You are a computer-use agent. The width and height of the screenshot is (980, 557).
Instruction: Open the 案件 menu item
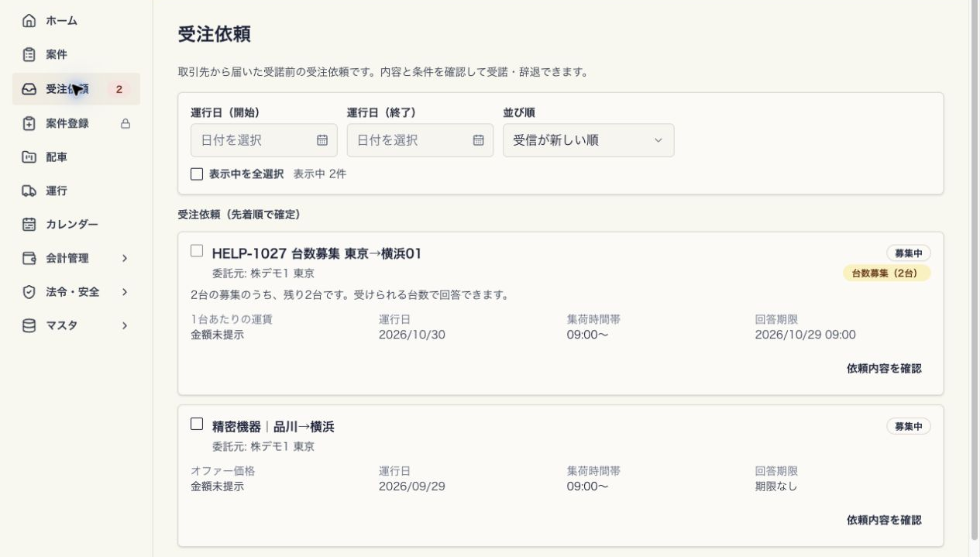[76, 55]
